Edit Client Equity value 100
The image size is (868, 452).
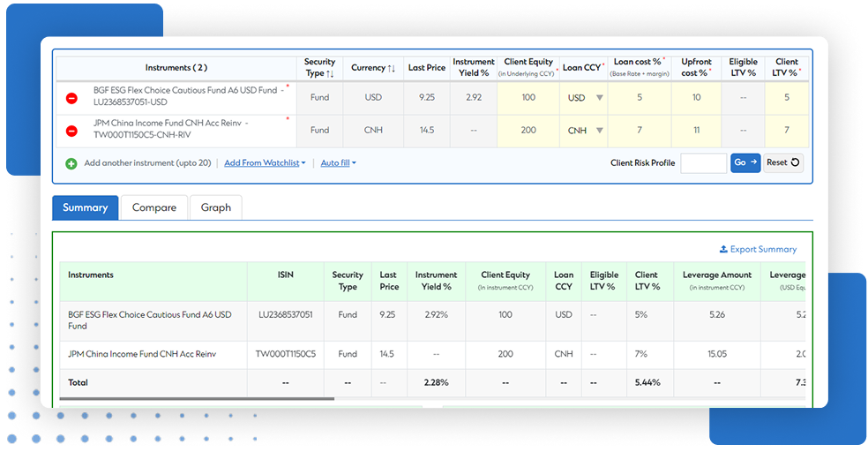coord(528,97)
